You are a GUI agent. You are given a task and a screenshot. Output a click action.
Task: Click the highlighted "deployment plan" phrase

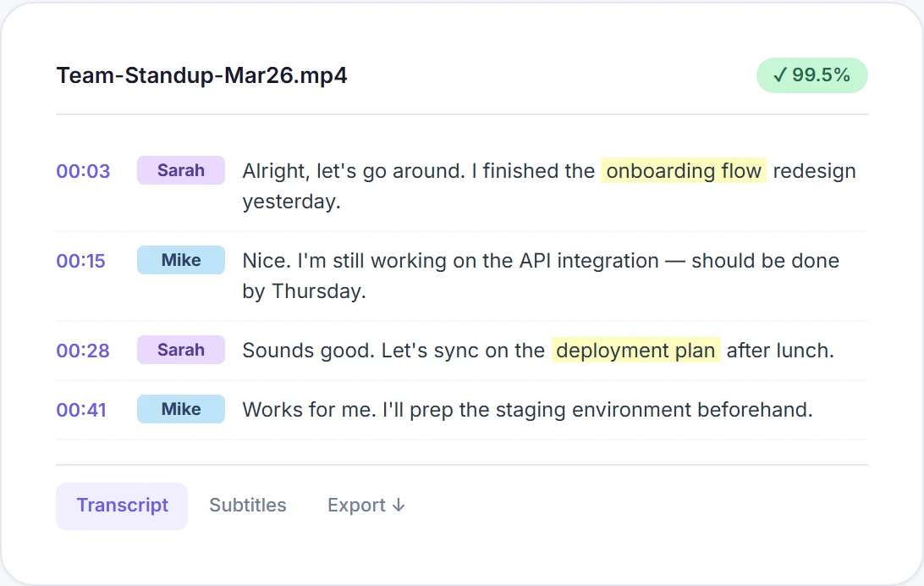click(x=635, y=351)
